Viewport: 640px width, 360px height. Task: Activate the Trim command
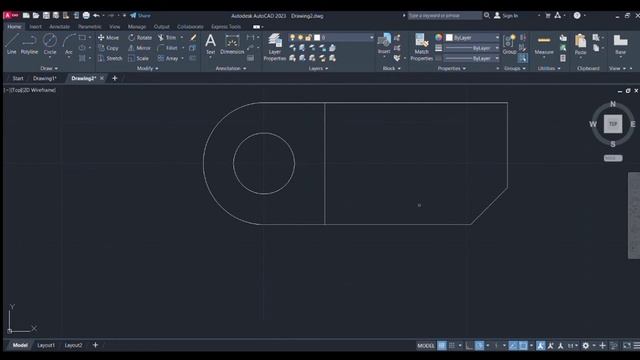(167, 38)
